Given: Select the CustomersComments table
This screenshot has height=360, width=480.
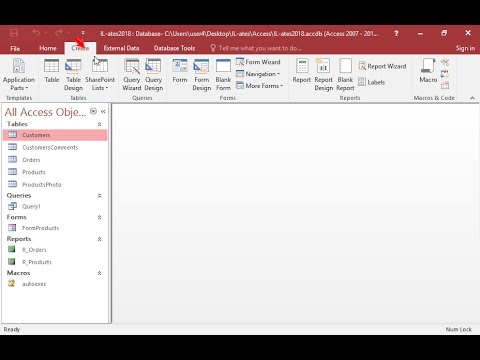Looking at the screenshot, I should pyautogui.click(x=55, y=147).
